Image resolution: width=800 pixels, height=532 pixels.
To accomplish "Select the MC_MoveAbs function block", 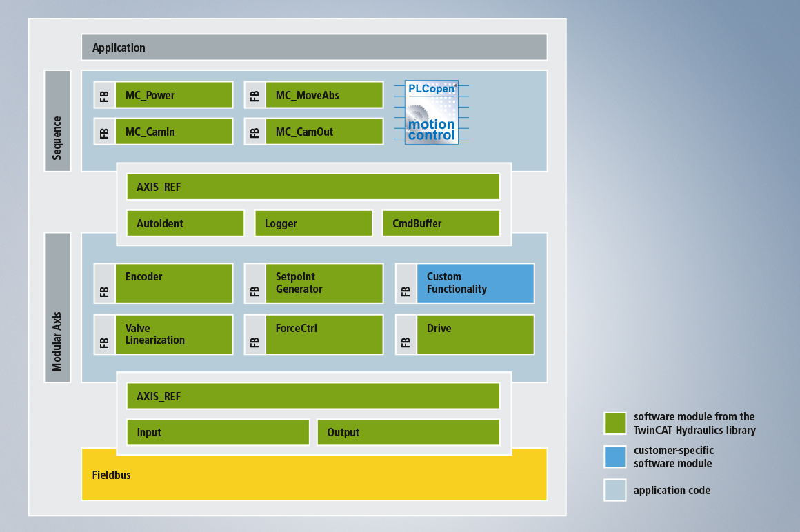I will 324,95.
